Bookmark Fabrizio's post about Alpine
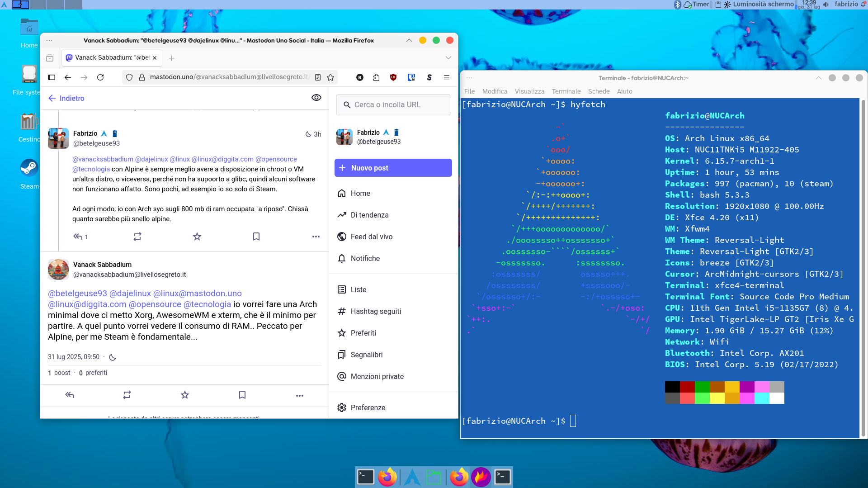This screenshot has height=488, width=868. point(256,237)
